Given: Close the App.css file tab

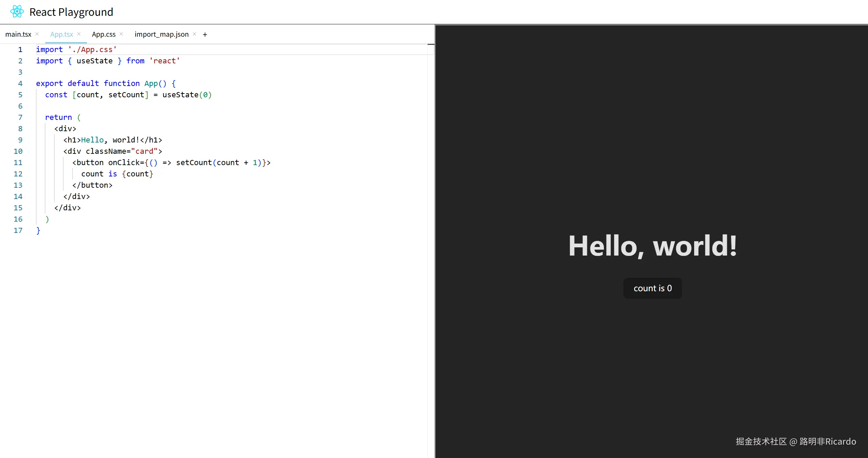Looking at the screenshot, I should [121, 34].
